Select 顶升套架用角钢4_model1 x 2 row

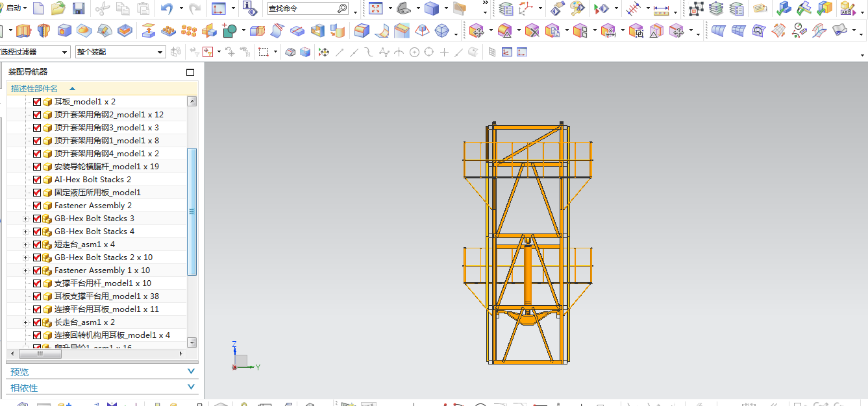point(97,154)
